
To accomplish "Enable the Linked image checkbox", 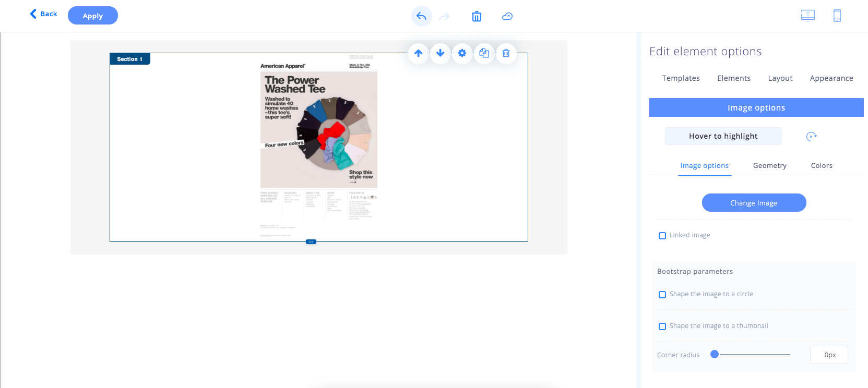I will point(662,236).
